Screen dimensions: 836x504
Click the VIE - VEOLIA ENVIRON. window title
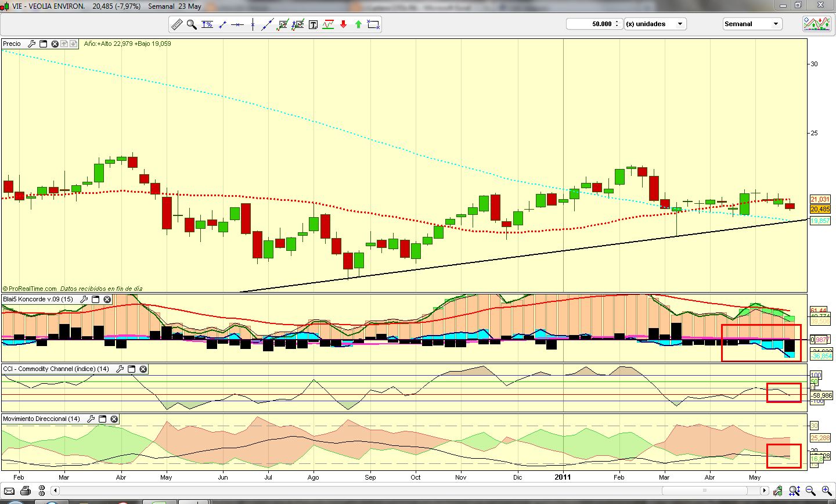click(48, 6)
